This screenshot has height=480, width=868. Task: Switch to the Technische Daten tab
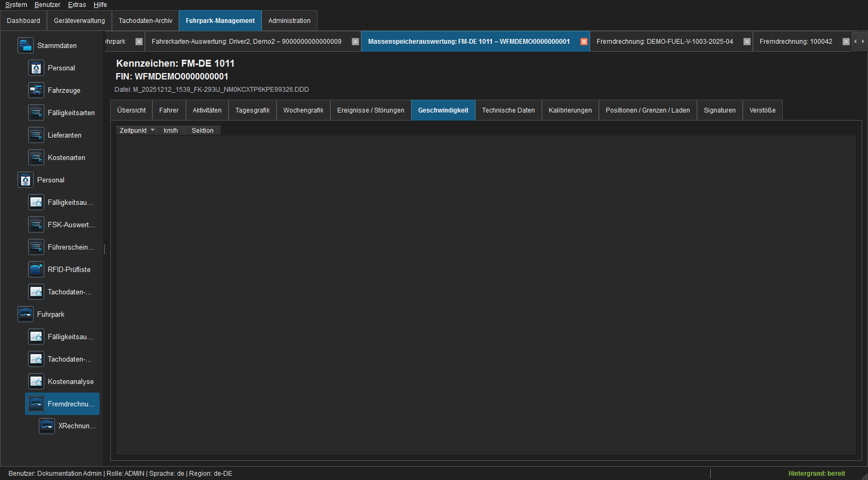508,110
